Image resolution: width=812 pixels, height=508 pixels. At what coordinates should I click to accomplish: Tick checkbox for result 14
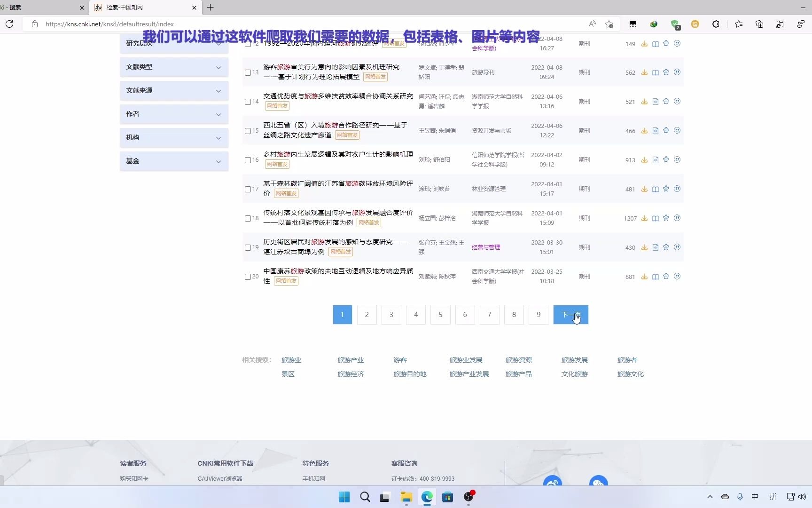click(x=248, y=102)
